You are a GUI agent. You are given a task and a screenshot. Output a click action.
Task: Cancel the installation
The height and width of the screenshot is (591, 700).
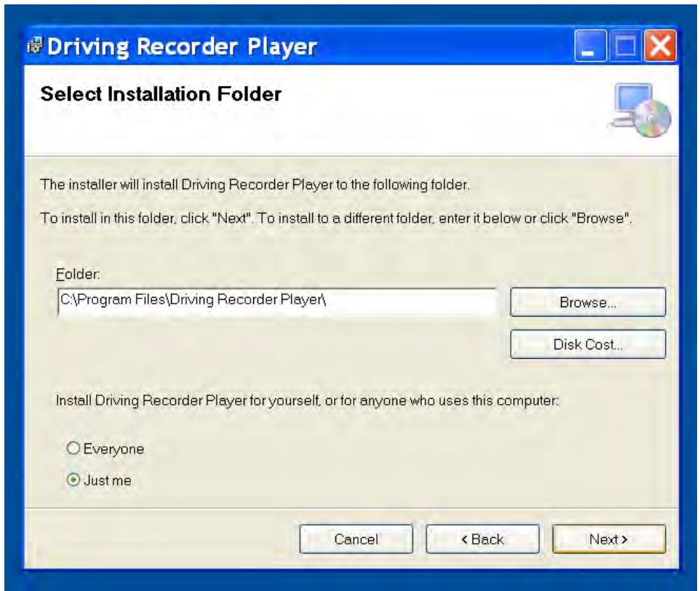356,539
